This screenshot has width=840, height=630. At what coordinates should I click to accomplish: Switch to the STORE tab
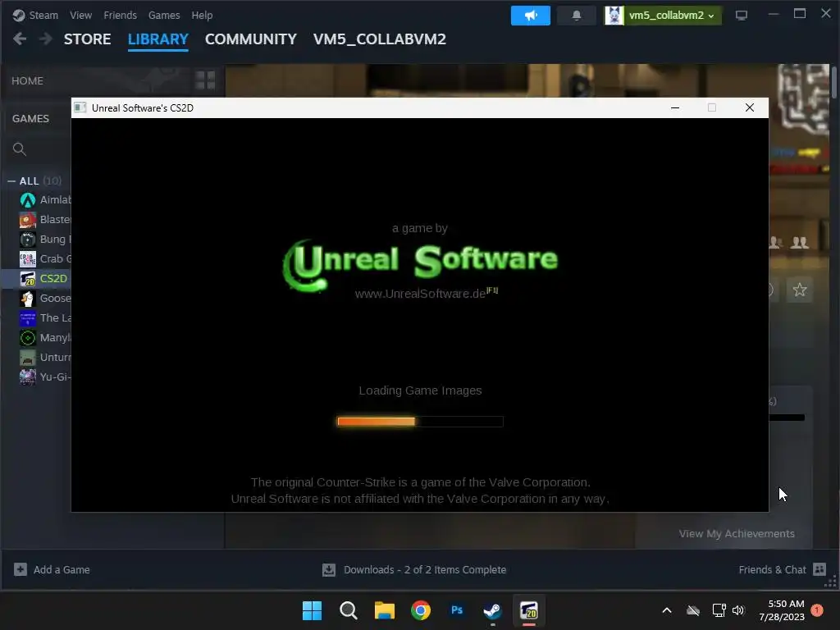[x=87, y=39]
